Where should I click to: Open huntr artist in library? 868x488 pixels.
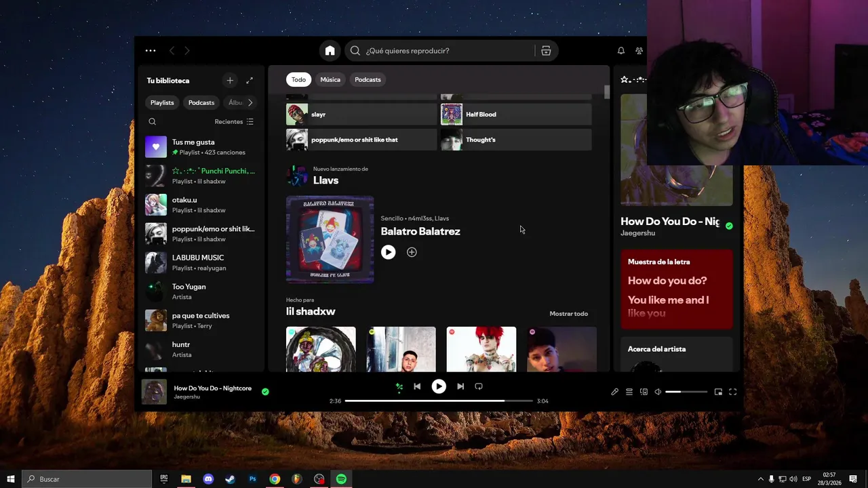pos(201,350)
